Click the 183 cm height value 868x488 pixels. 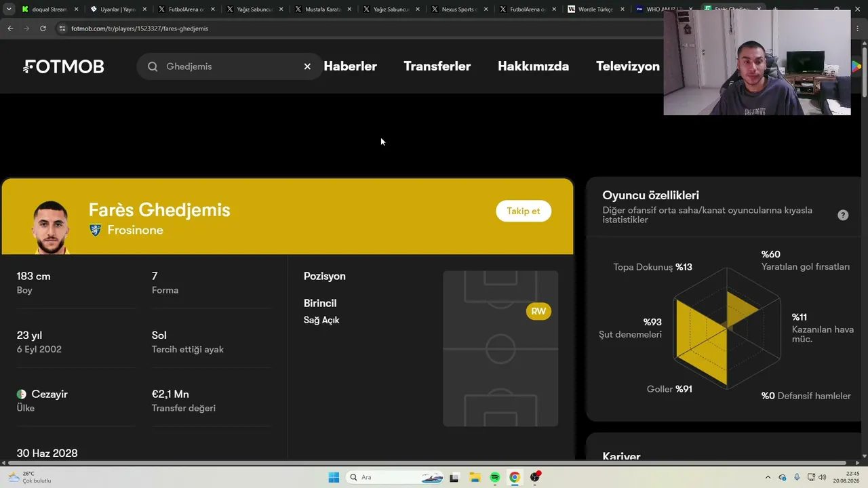pos(33,277)
